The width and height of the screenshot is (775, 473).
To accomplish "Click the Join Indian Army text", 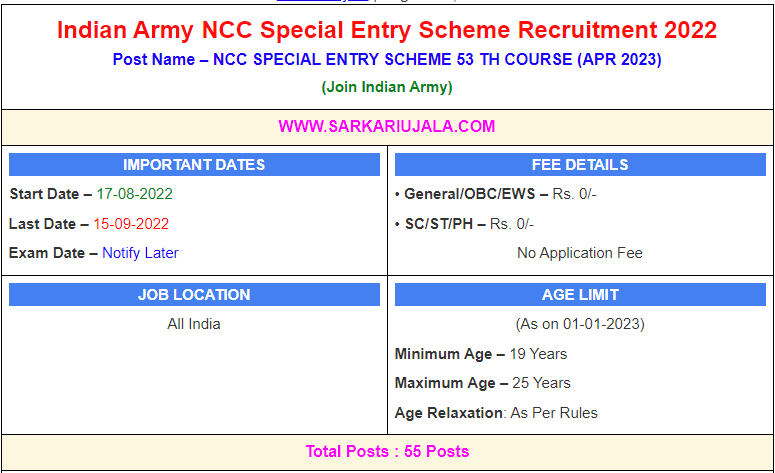I will point(387,87).
